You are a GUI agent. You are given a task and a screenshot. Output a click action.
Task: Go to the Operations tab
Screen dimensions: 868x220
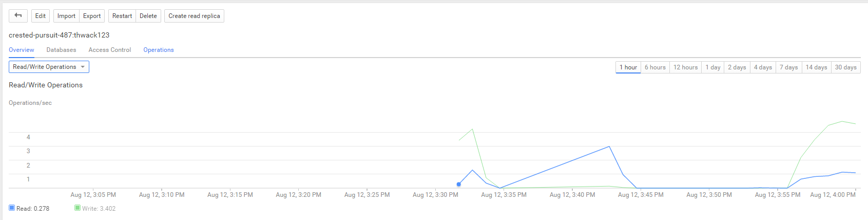pyautogui.click(x=159, y=50)
